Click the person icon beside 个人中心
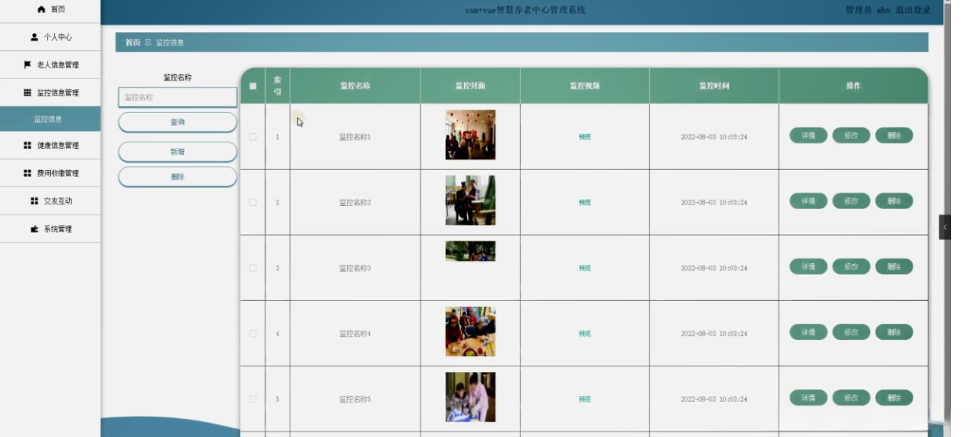 pyautogui.click(x=34, y=37)
